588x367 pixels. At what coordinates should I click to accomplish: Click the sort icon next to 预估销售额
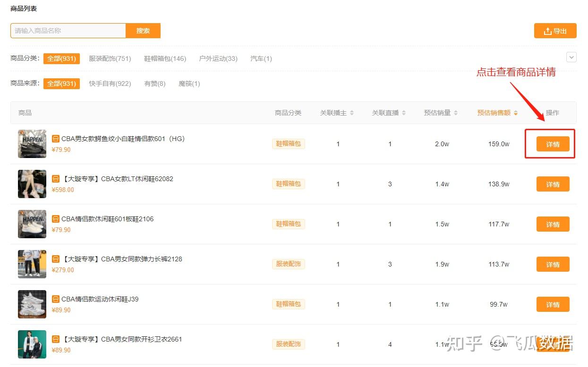[x=515, y=113]
